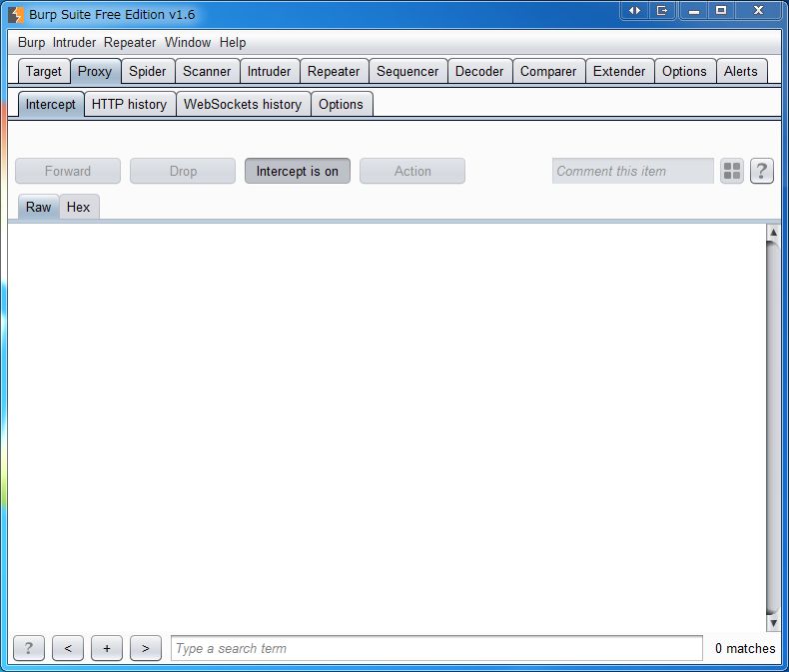Click the Burp Suite logo icon in title bar

coord(16,14)
